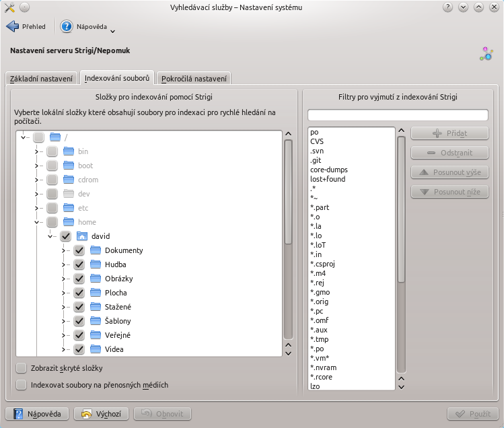Click the david home folder icon

[82, 236]
